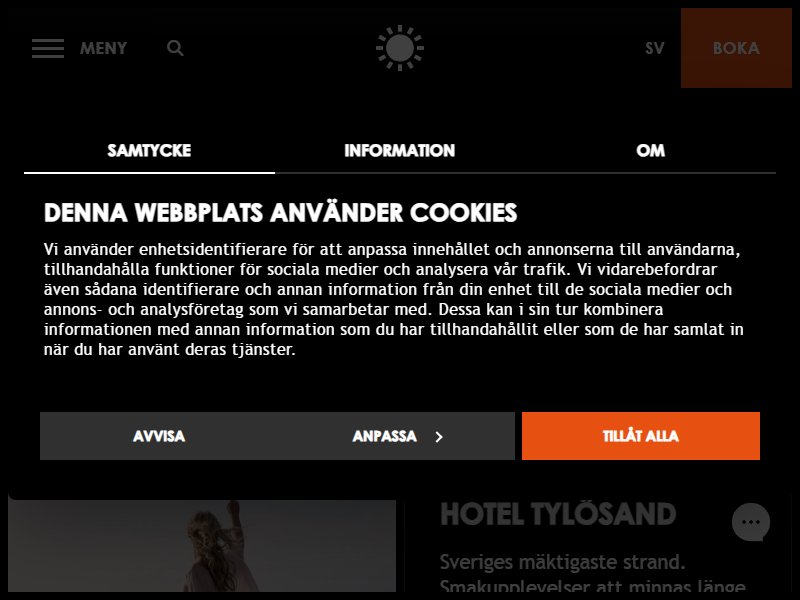Click the sun logo at top center
Viewport: 800px width, 600px height.
click(x=400, y=48)
